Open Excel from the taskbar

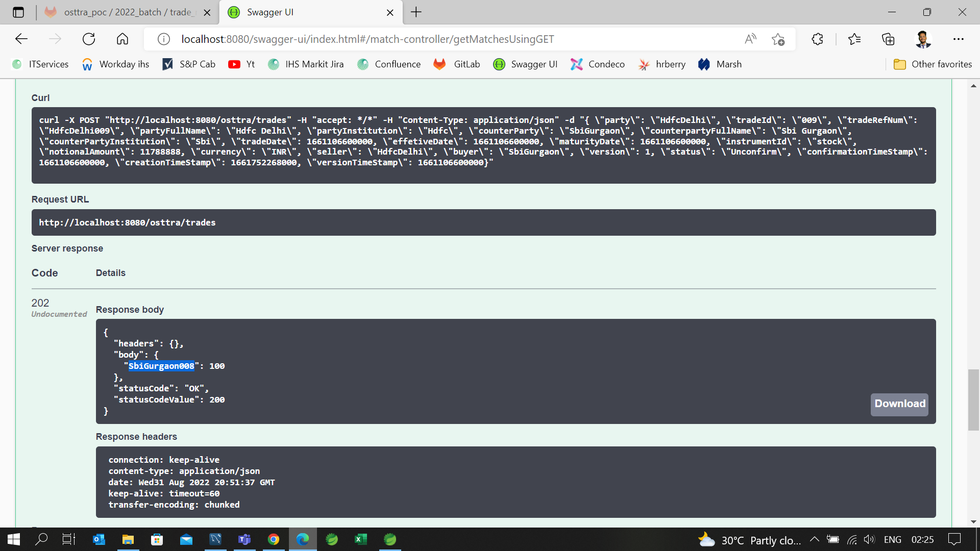click(361, 539)
